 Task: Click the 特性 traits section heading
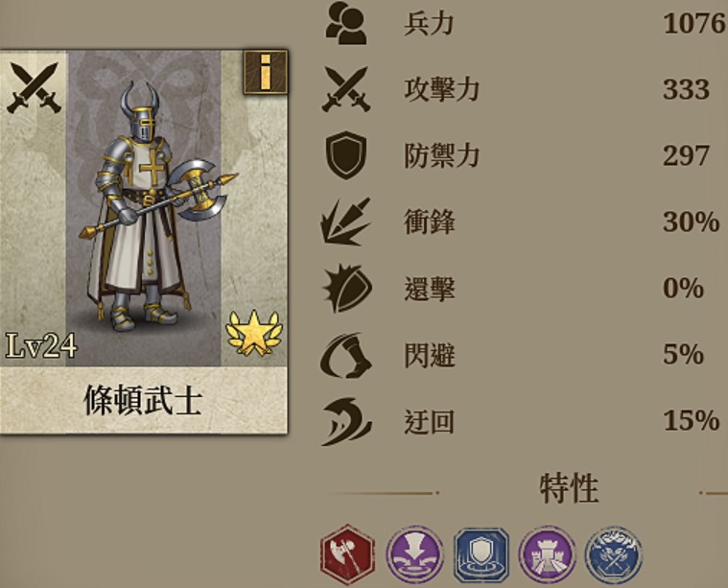[569, 488]
